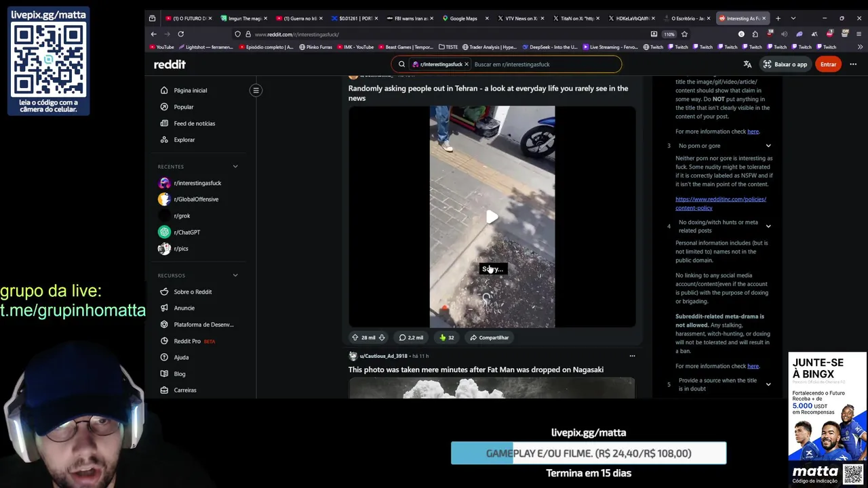Image resolution: width=868 pixels, height=488 pixels.
Task: Open options for Cautious_Ad_3918 post
Action: (x=632, y=356)
